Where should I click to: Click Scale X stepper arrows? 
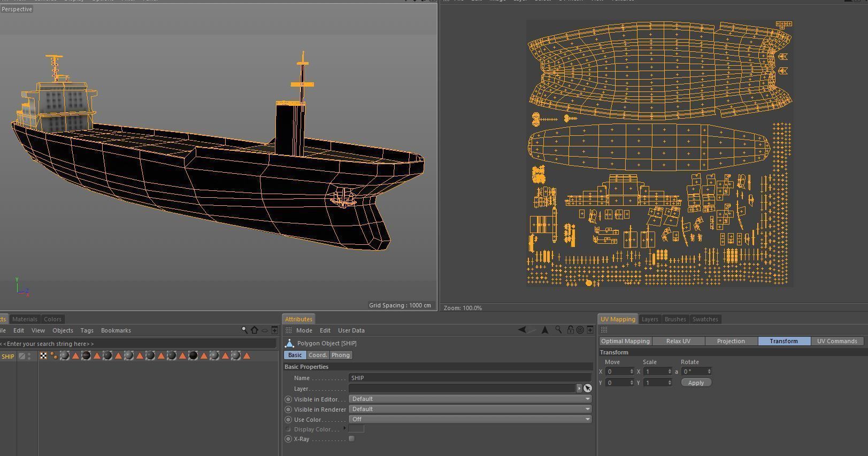[669, 372]
